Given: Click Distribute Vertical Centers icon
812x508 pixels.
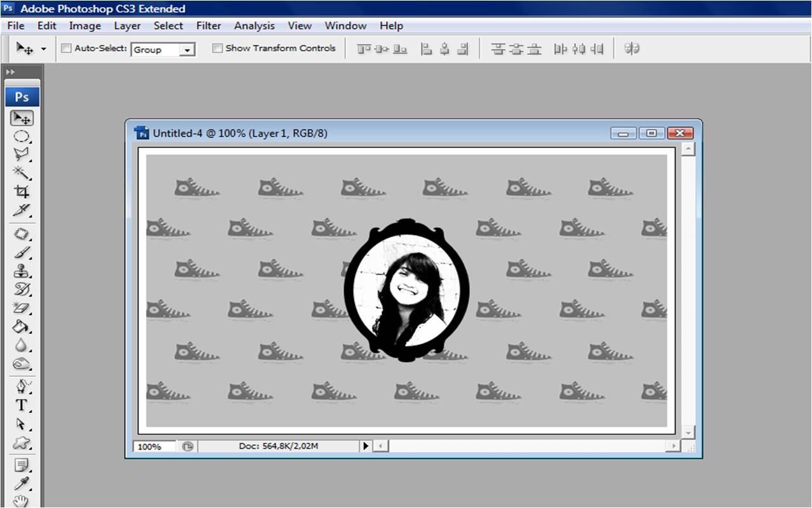Looking at the screenshot, I should point(516,49).
